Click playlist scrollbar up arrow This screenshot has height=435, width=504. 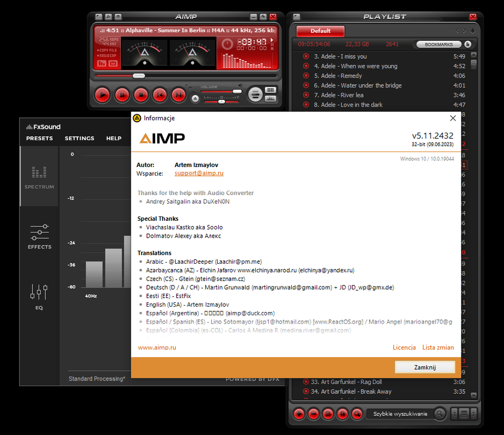point(474,55)
